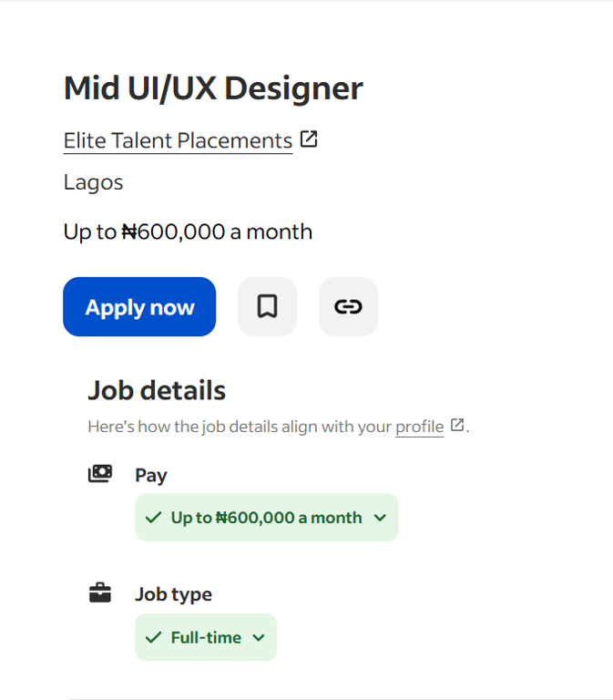Click the briefcase icon beside Job type
Screen dimensions: 613x700
(99, 593)
